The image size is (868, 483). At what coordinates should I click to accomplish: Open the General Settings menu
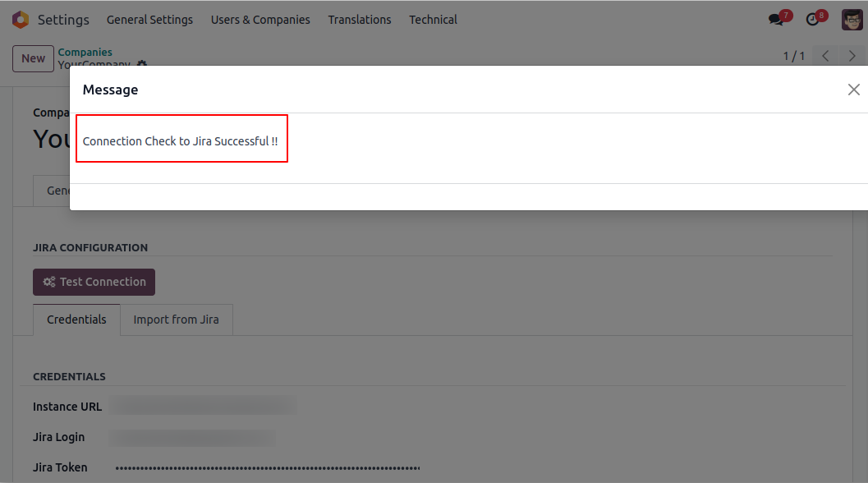pyautogui.click(x=149, y=20)
